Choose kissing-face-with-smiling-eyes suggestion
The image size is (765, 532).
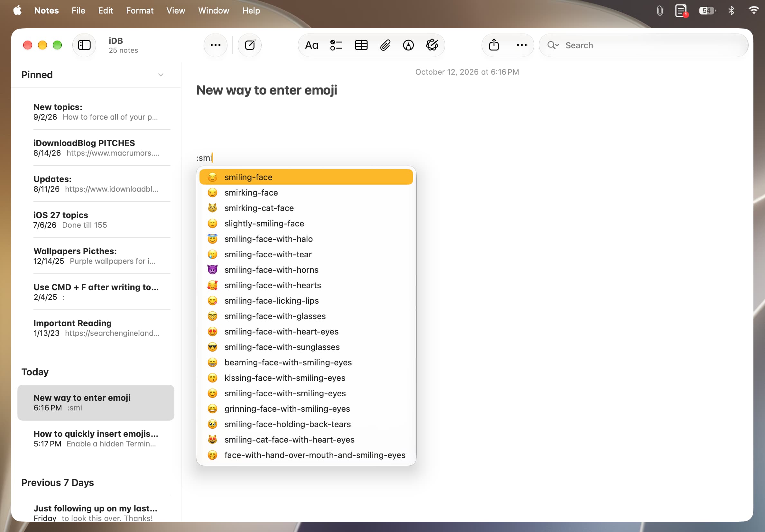[x=306, y=378]
